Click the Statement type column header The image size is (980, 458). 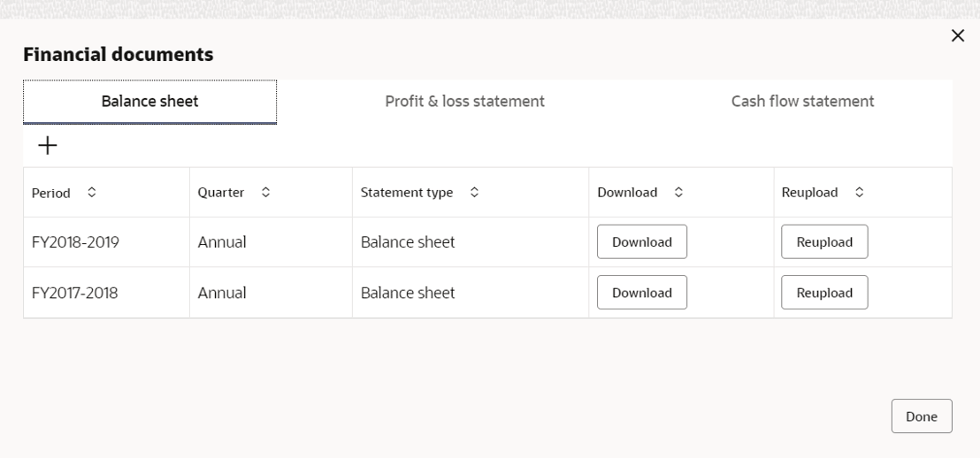point(407,193)
